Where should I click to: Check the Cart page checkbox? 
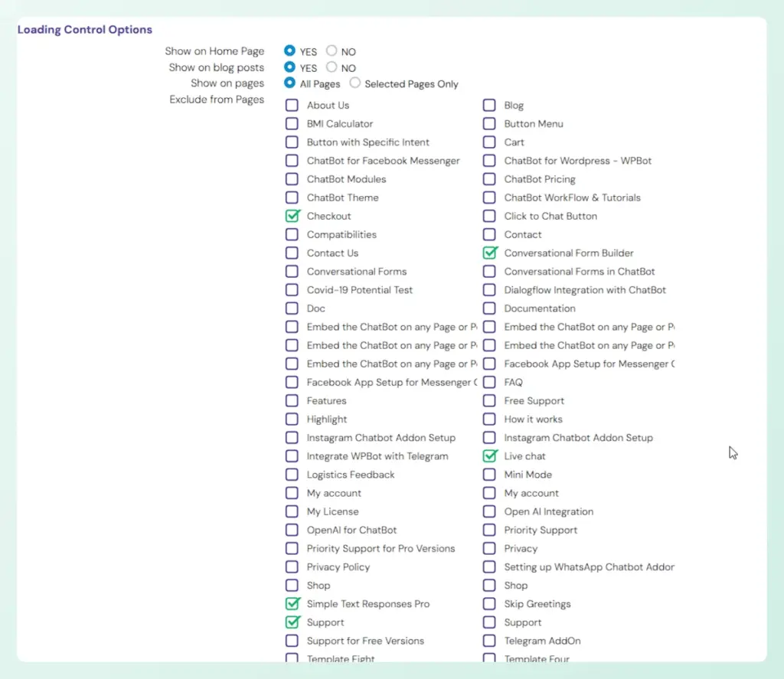[489, 142]
